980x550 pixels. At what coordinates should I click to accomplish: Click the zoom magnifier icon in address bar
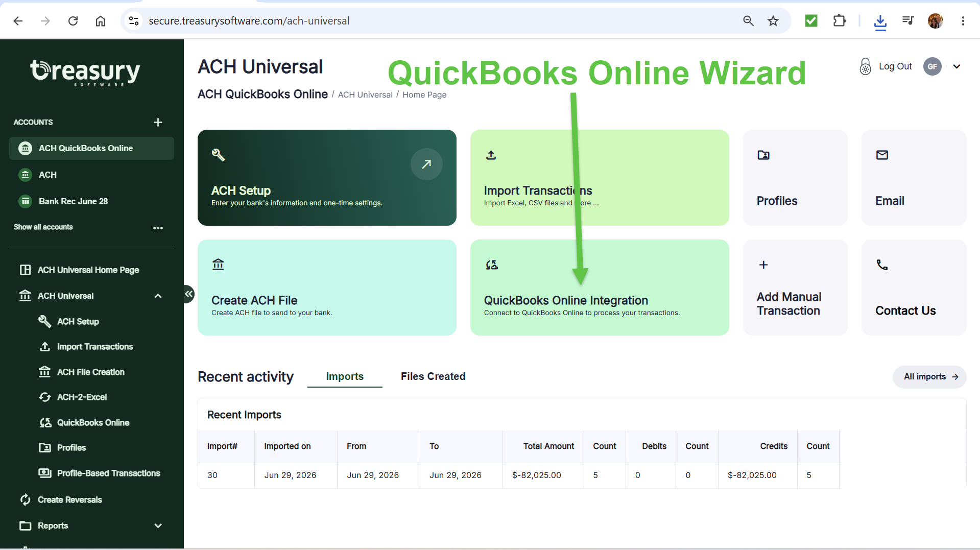click(x=748, y=21)
